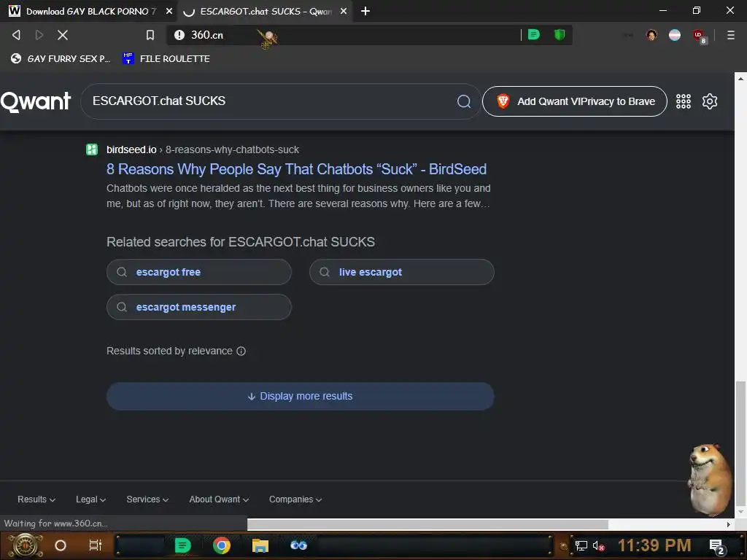
Task: Bookmark this page using the bookmark icon
Action: coord(150,35)
